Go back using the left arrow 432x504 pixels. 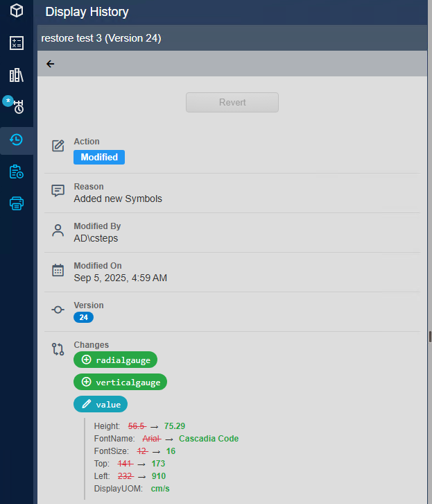[50, 64]
